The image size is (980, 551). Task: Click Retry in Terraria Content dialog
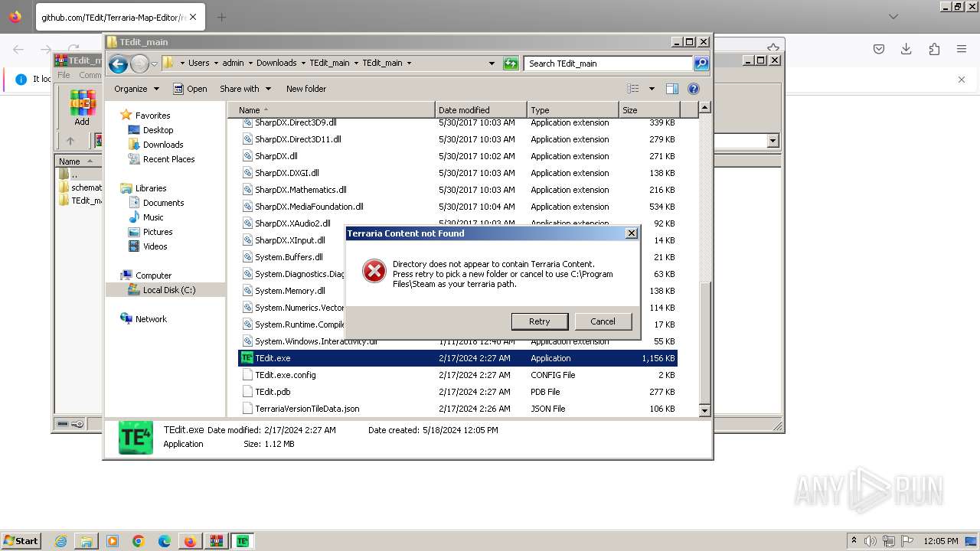(x=539, y=321)
